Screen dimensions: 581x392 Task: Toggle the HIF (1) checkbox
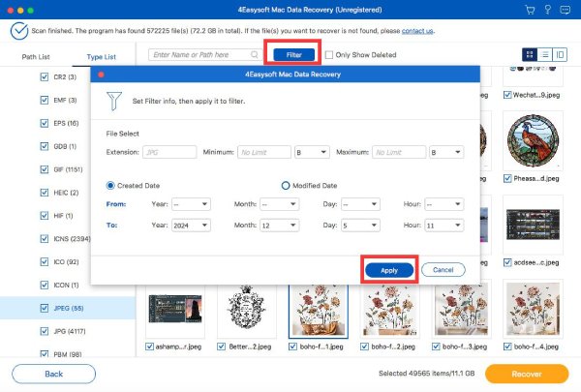(x=45, y=216)
